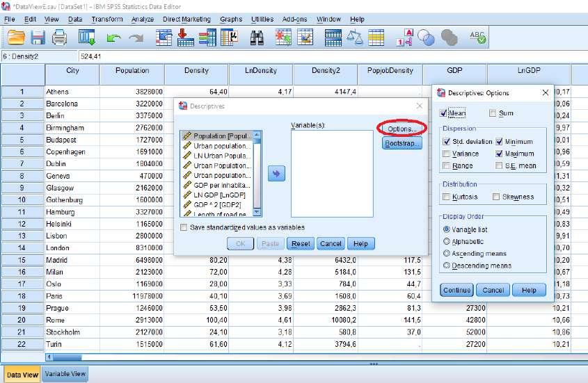Click the Save file floppy icon
Screen dimensions: 588x383
(x=38, y=38)
